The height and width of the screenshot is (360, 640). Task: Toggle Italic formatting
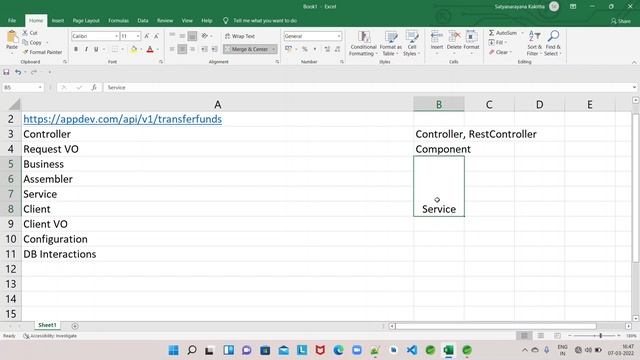[x=86, y=49]
